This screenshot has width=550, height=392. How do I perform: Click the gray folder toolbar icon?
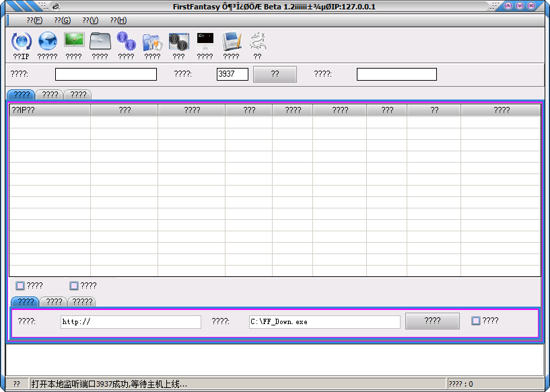tap(100, 42)
